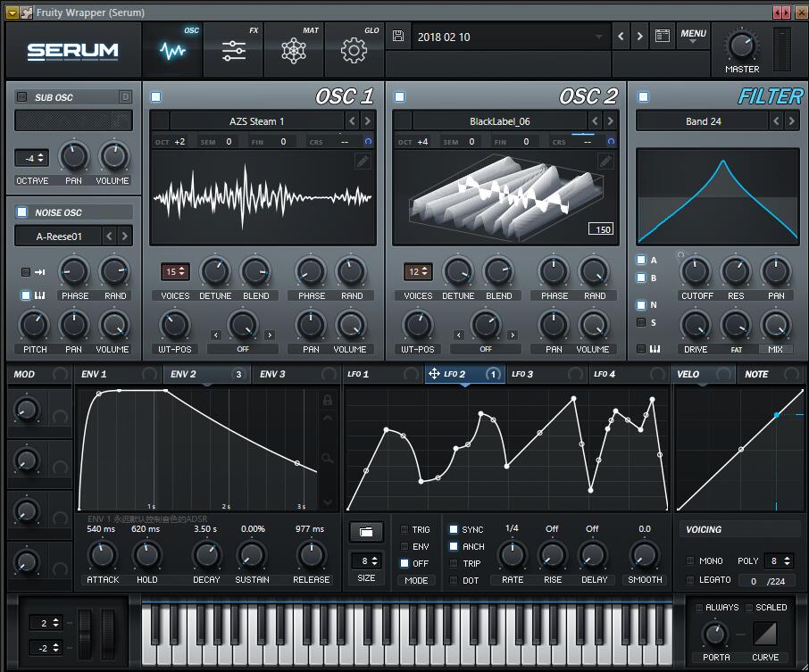Viewport: 809px width, 672px height.
Task: Select the LFO 3 tab
Action: tap(546, 374)
